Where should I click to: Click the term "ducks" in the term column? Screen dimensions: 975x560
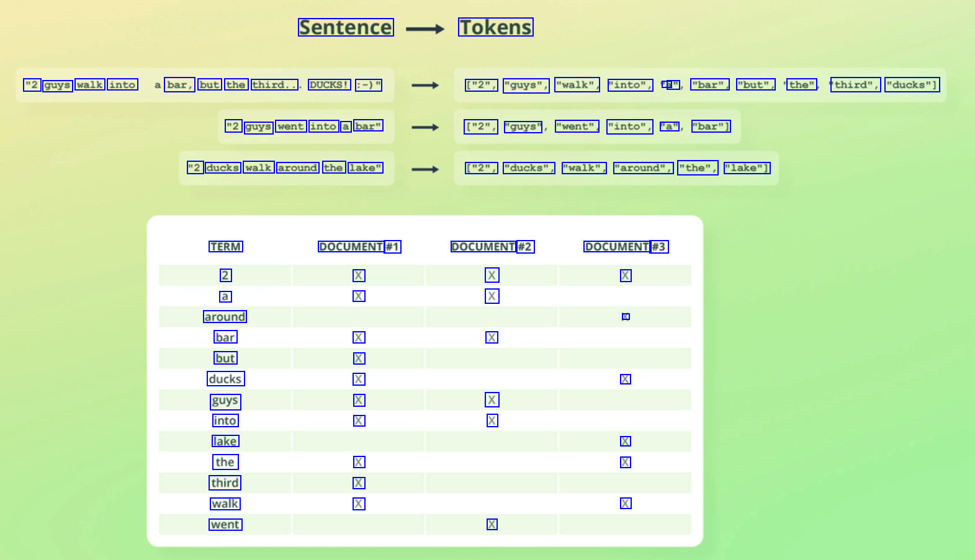click(x=225, y=379)
